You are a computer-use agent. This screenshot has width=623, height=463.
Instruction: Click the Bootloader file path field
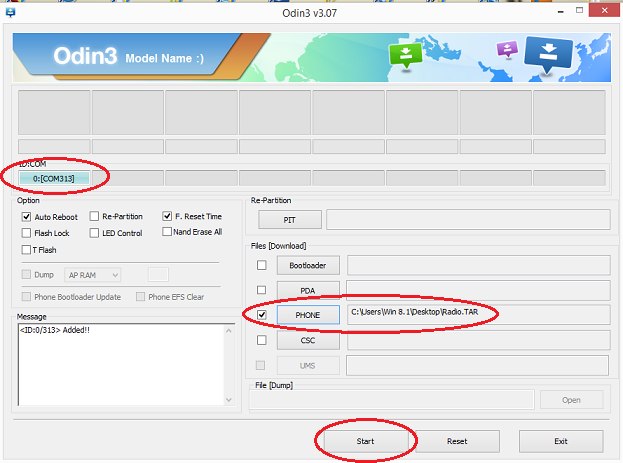(x=478, y=265)
